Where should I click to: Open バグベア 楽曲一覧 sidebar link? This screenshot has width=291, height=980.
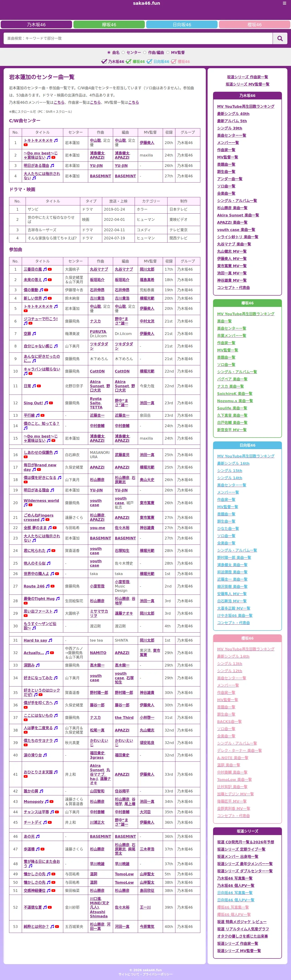pyautogui.click(x=232, y=379)
